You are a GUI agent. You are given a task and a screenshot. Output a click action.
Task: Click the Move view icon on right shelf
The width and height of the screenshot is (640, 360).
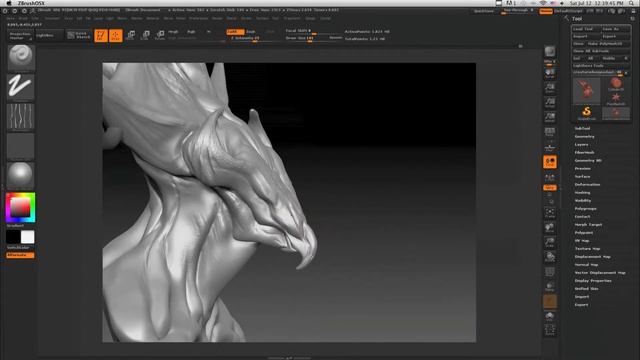coord(550,227)
